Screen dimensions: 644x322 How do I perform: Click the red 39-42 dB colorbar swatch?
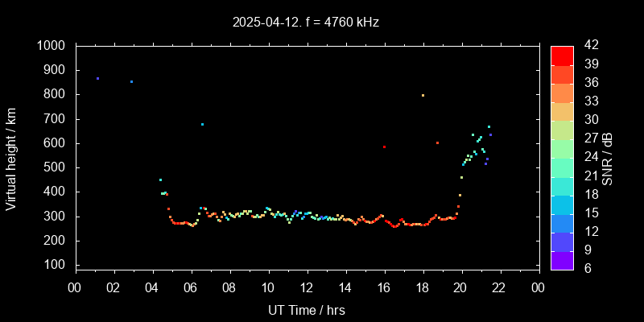tap(562, 55)
